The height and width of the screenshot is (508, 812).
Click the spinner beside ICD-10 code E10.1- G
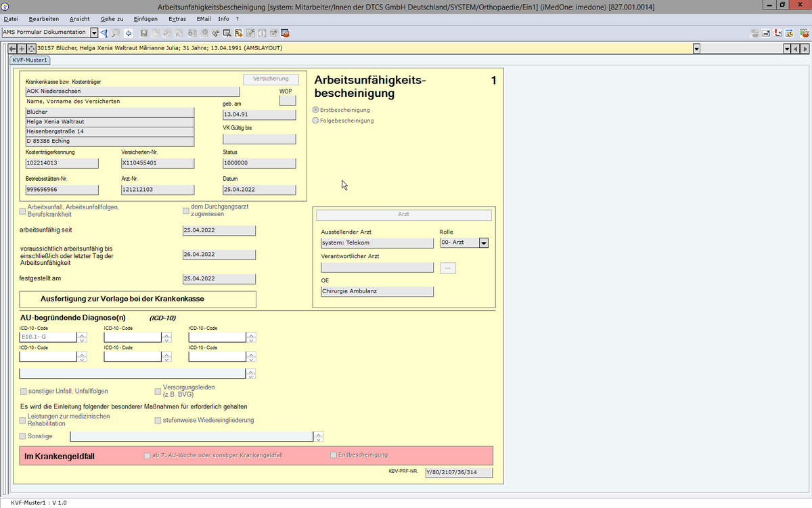82,337
